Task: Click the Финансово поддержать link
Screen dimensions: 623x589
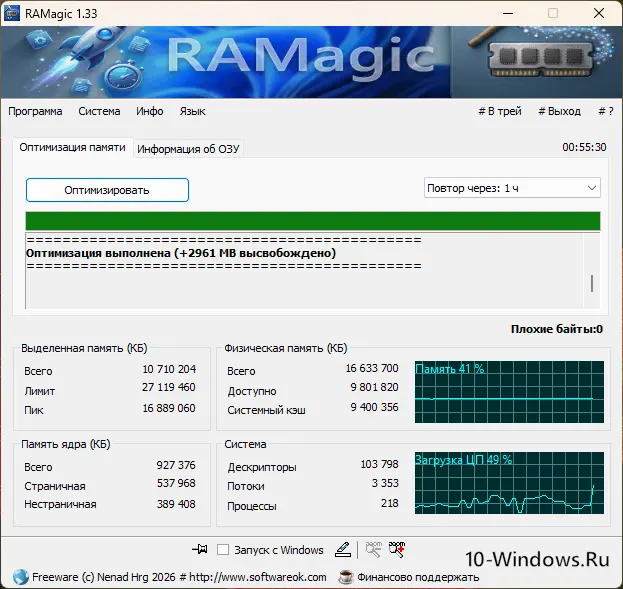Action: click(x=418, y=577)
